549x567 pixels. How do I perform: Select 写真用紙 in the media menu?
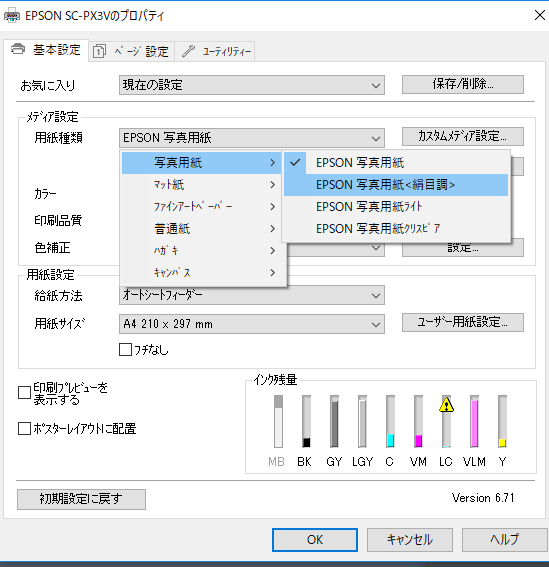(x=201, y=163)
